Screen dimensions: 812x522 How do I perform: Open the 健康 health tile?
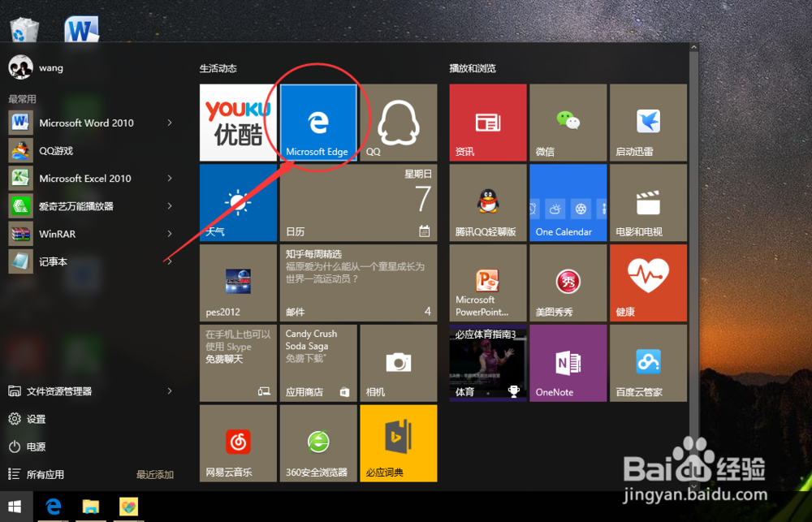[648, 283]
